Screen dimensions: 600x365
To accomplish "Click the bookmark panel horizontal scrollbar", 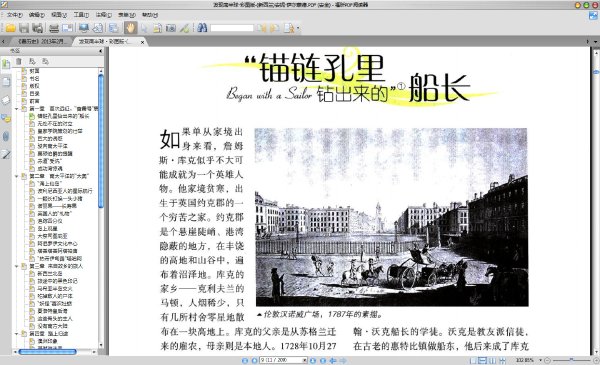I will coord(47,352).
